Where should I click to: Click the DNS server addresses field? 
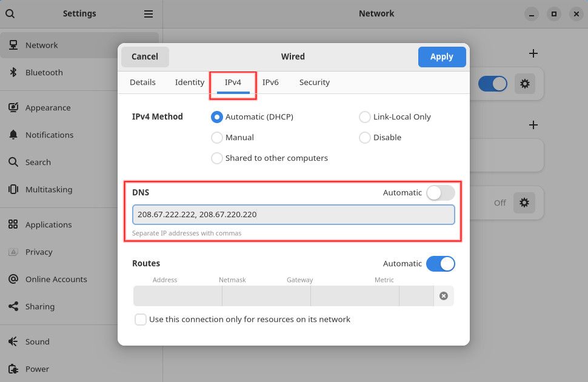point(293,215)
